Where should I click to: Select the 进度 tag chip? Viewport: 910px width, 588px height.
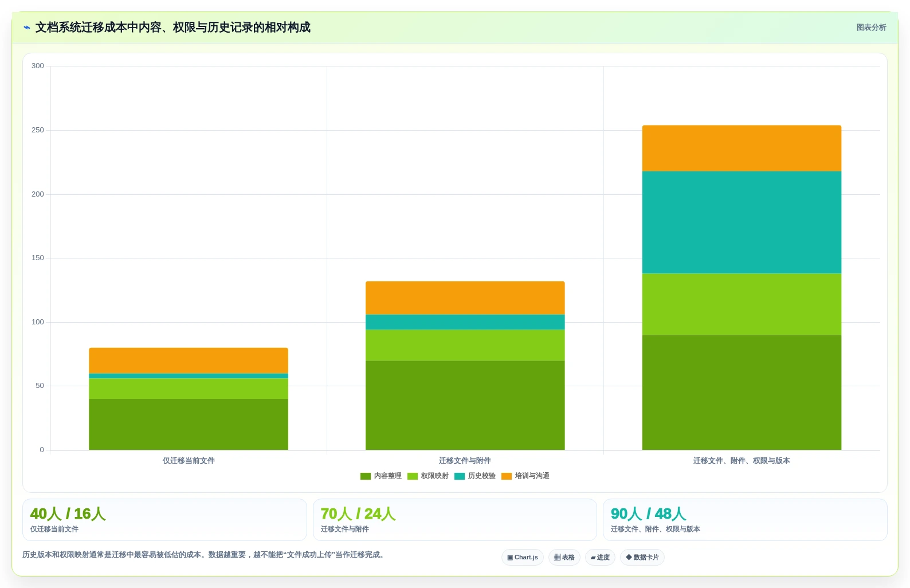pos(600,558)
